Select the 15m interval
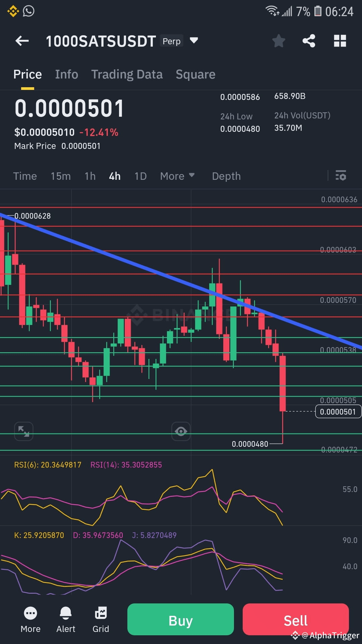This screenshot has width=362, height=644. click(x=61, y=176)
